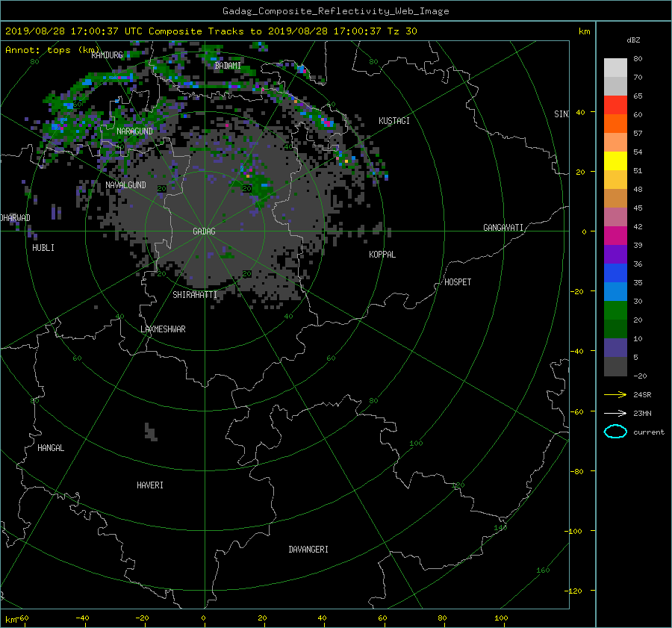This screenshot has height=628, width=672.
Task: Click the HOSPET town label
Action: pos(458,282)
